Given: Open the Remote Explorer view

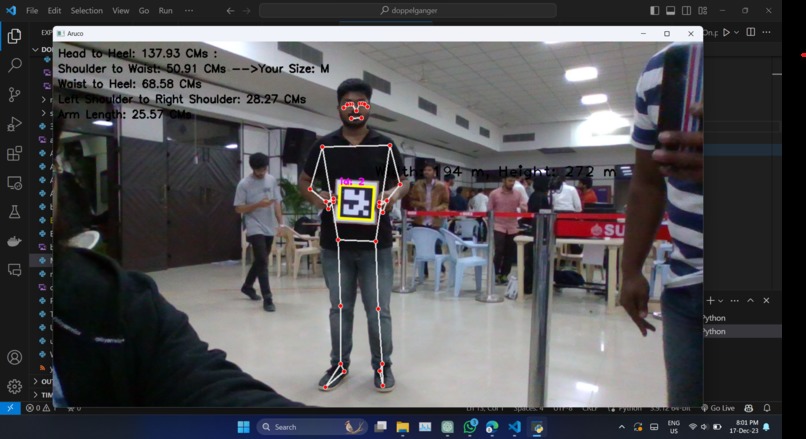Looking at the screenshot, I should pyautogui.click(x=14, y=182).
